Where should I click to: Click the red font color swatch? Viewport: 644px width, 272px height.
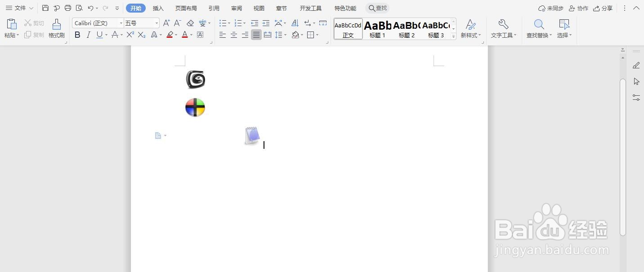(185, 35)
